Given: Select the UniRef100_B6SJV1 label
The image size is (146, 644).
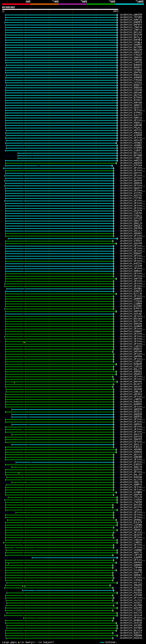Looking at the screenshot, I should [131, 153].
